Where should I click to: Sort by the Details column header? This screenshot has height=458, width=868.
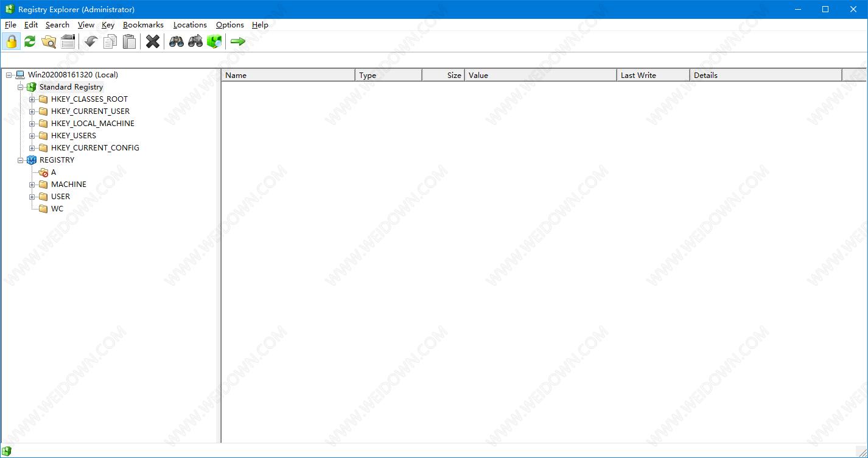pos(766,75)
